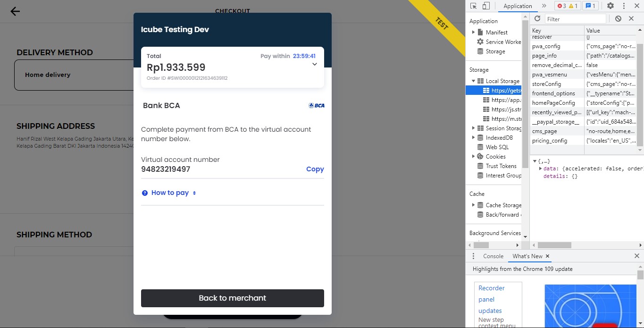Open the Console drawer tab
The height and width of the screenshot is (328, 644).
[x=493, y=256]
